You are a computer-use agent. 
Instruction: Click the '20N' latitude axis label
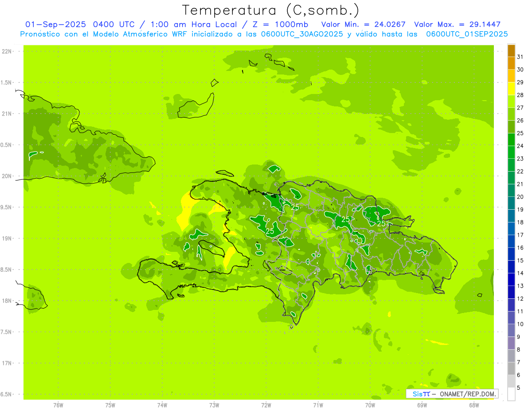tap(7, 176)
